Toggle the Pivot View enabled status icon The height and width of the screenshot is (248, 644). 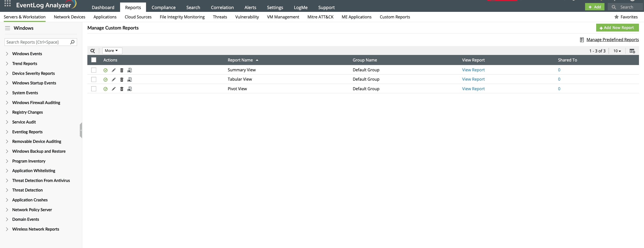point(105,89)
